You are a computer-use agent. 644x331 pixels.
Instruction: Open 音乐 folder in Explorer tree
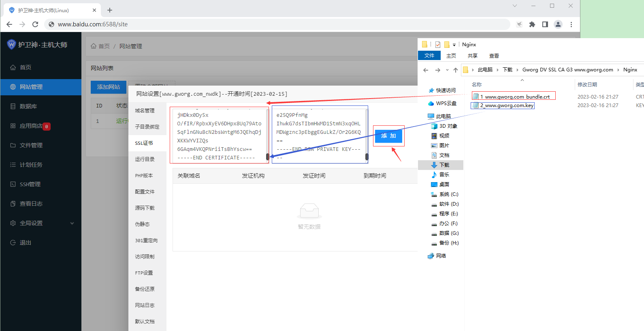(440, 174)
